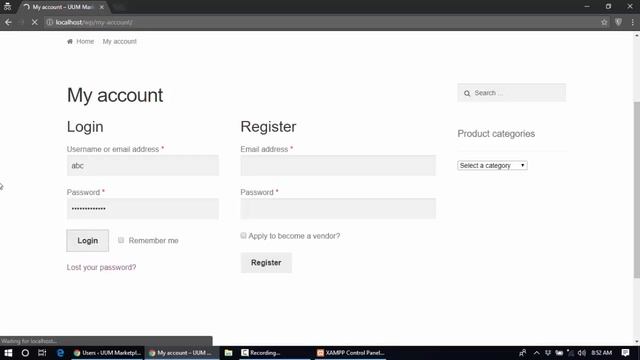The height and width of the screenshot is (360, 640).
Task: Click the search magnifier icon
Action: (467, 93)
